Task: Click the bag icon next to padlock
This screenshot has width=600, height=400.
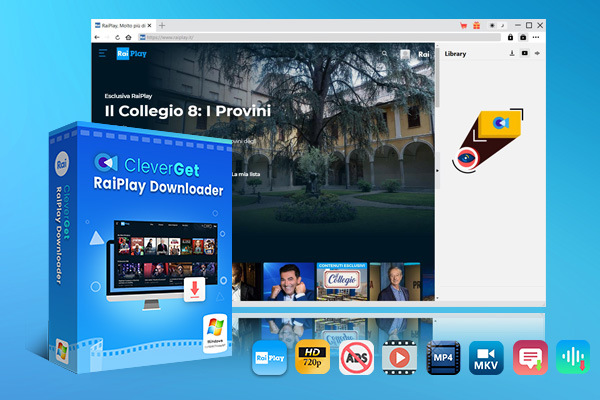Action: tap(523, 37)
